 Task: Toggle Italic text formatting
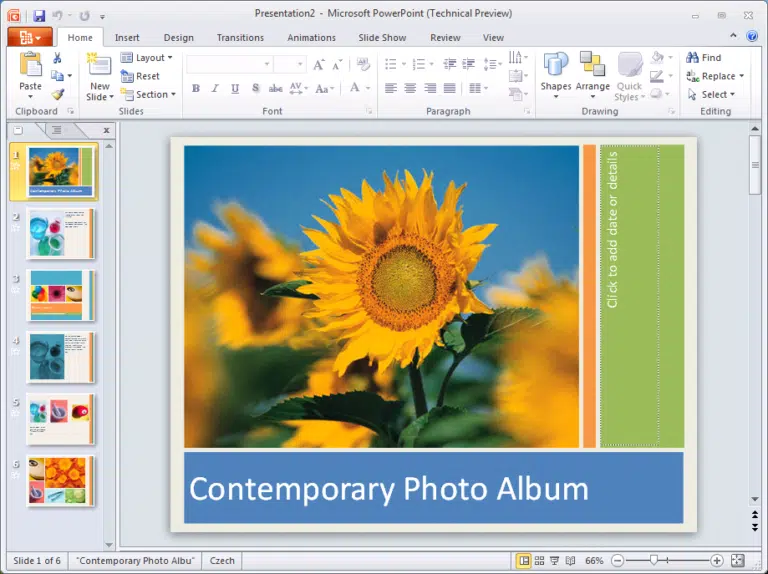(215, 88)
